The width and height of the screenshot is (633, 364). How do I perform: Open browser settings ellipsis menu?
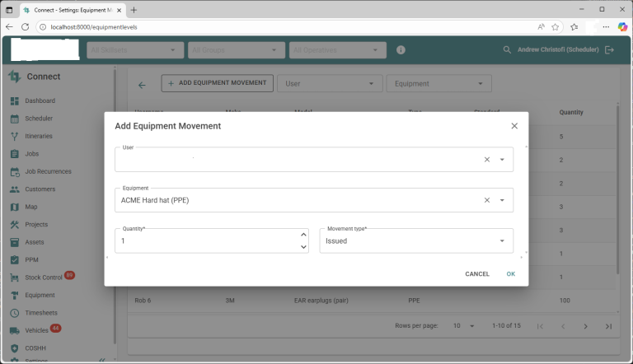[606, 27]
